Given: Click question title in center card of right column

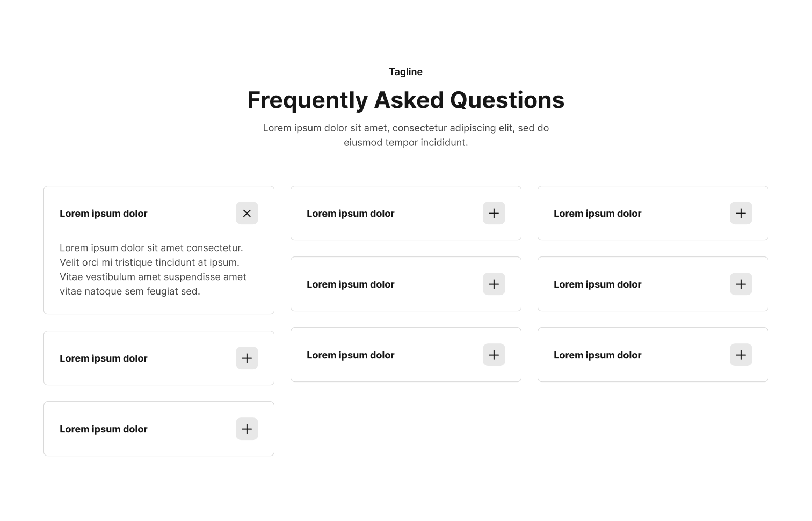Looking at the screenshot, I should (597, 284).
